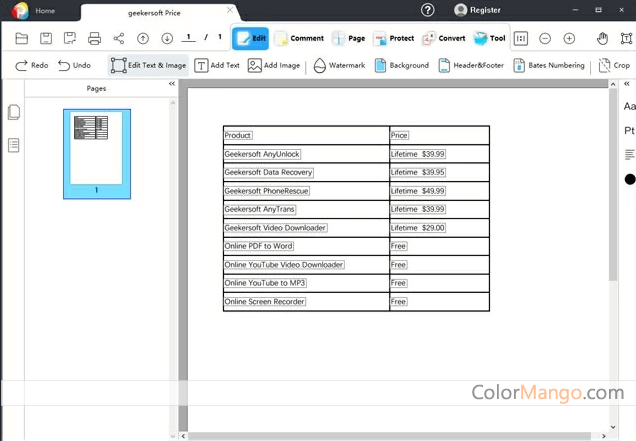
Task: Go to previous page with up arrow
Action: (x=143, y=39)
